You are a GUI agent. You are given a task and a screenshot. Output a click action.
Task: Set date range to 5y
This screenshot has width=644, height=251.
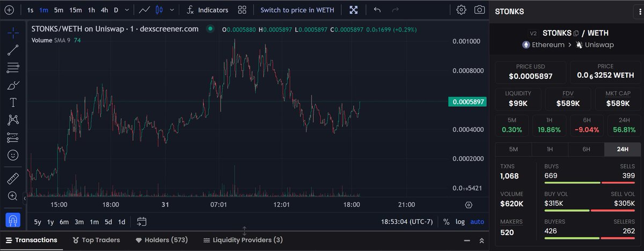38,222
